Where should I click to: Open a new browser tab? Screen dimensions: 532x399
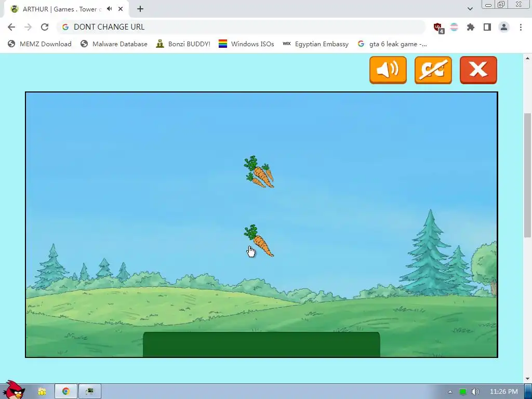click(x=140, y=9)
